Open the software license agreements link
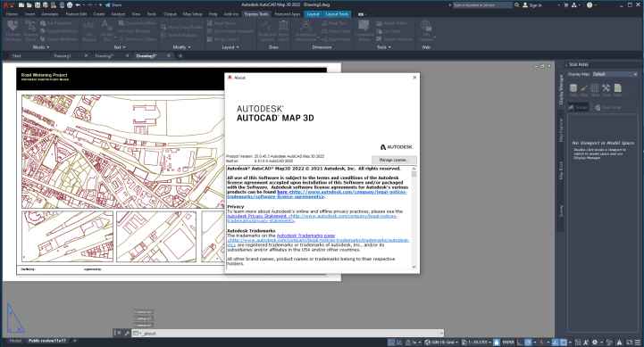 [317, 194]
